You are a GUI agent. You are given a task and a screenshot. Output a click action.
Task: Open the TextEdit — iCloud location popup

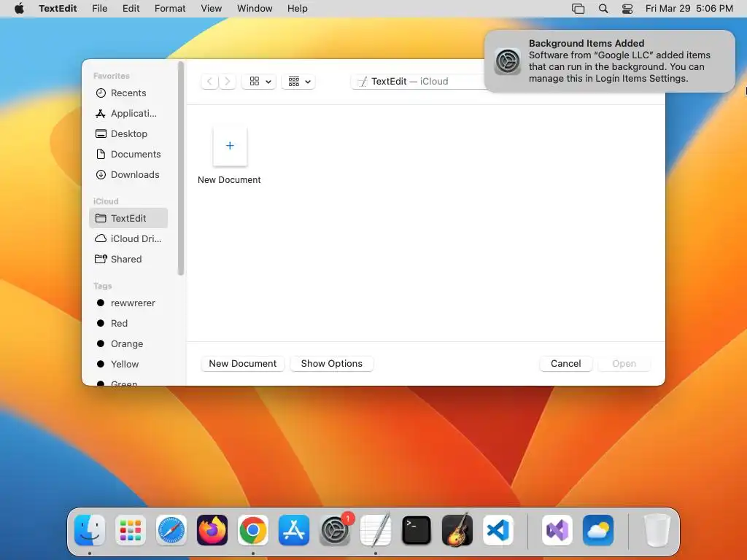[x=419, y=82]
